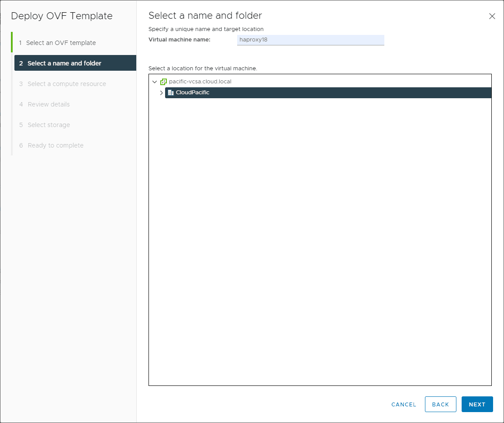Click the datacenter icon next to CloudPacific
Viewport: 504px width, 423px height.
coord(171,93)
